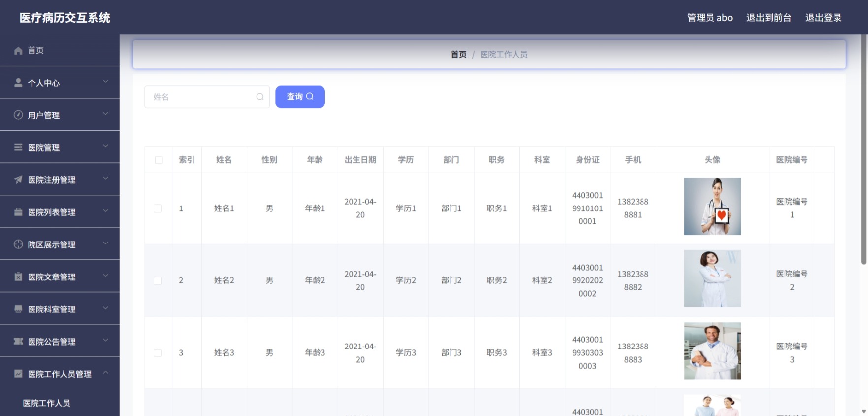Open the 个人中心 sidebar menu
868x416 pixels.
tap(60, 83)
